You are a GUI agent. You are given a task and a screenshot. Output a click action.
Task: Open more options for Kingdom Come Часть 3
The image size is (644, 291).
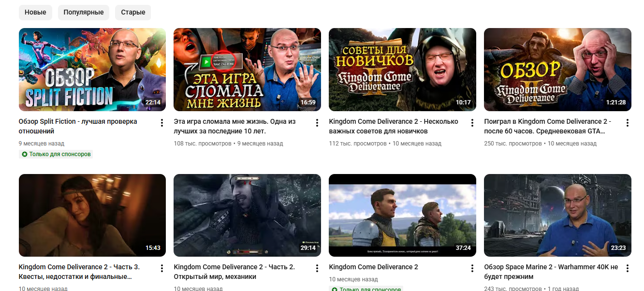click(162, 268)
